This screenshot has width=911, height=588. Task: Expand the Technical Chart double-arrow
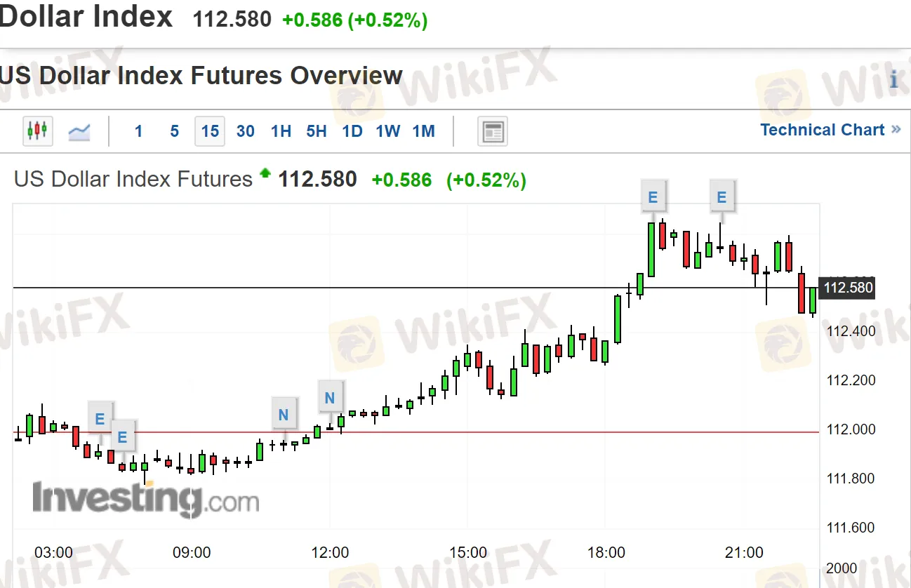pos(896,130)
